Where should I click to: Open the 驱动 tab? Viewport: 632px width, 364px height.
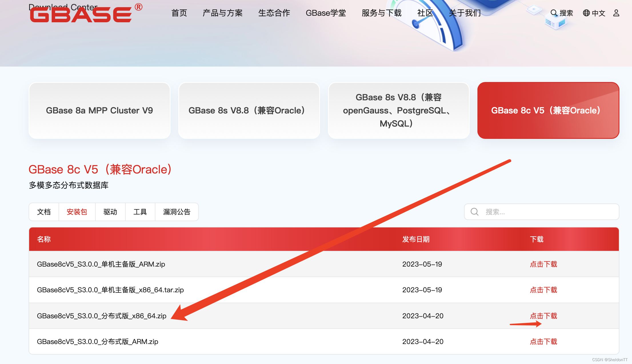coord(110,212)
